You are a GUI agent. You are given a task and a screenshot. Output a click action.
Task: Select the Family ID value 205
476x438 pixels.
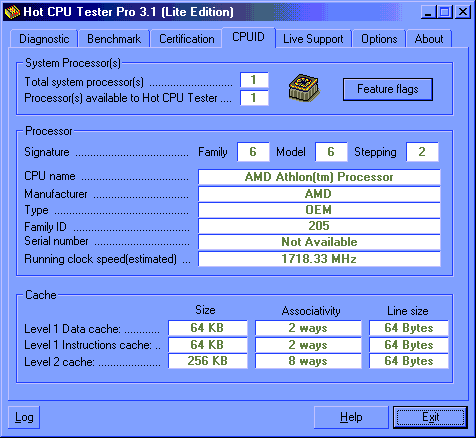pos(319,226)
